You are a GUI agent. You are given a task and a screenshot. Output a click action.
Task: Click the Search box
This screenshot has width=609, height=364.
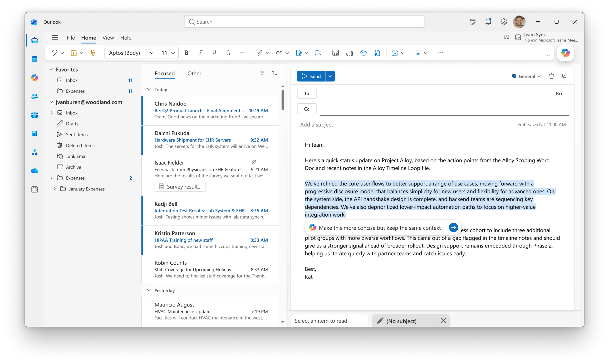coord(304,22)
